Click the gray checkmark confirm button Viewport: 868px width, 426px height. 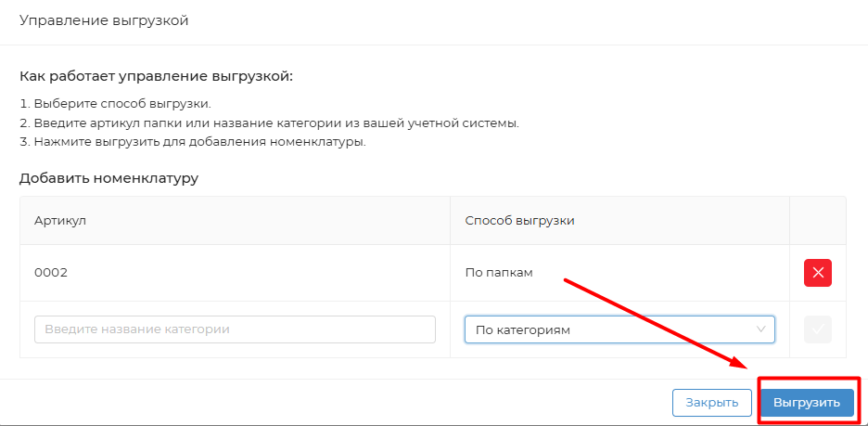pyautogui.click(x=817, y=329)
